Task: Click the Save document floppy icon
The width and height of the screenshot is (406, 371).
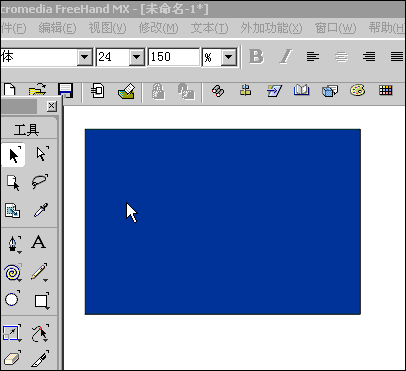Action: click(65, 91)
